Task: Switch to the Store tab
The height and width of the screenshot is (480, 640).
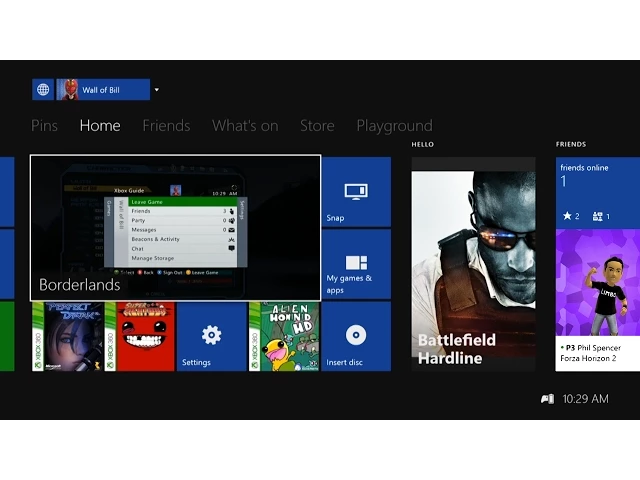Action: [317, 125]
